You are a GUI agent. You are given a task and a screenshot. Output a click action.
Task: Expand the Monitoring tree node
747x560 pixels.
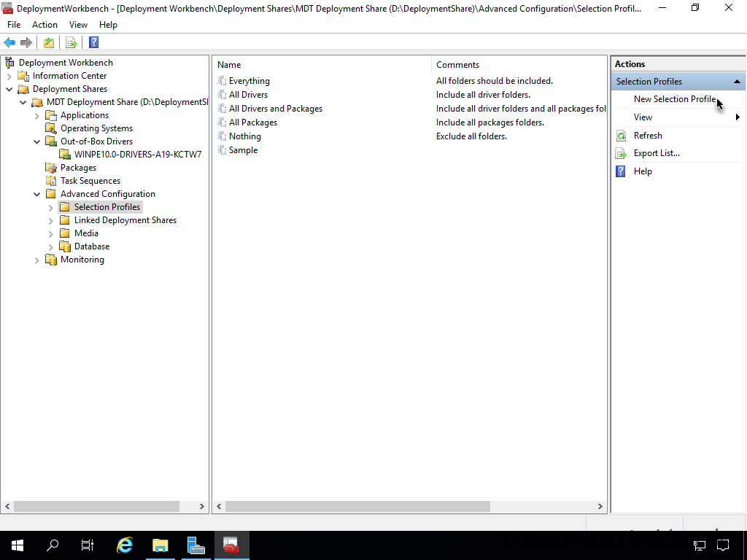coord(37,260)
